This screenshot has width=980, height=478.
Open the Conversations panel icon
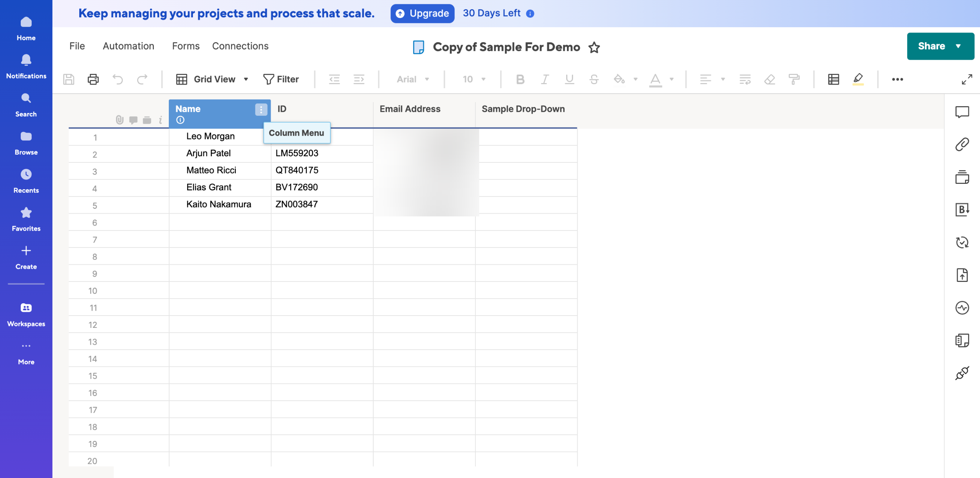click(962, 112)
